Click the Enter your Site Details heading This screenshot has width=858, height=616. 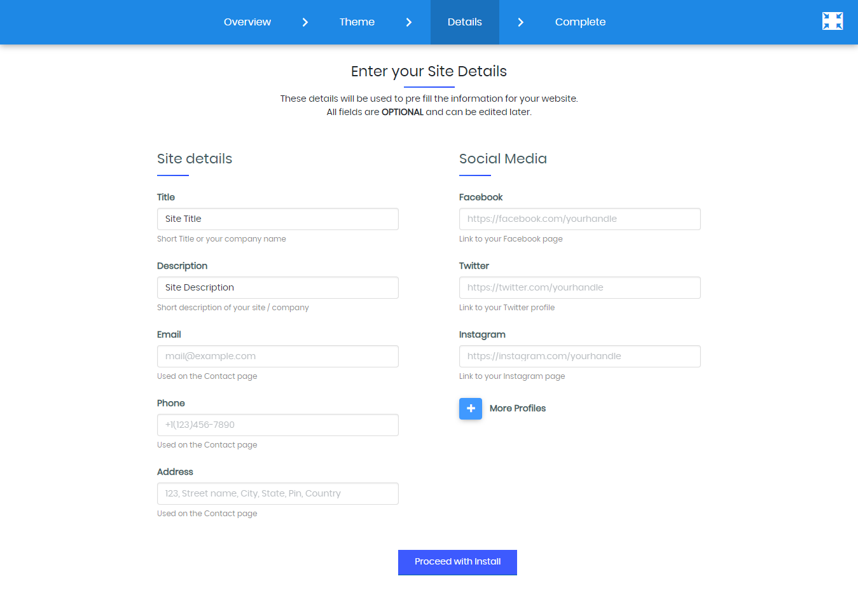coord(429,71)
